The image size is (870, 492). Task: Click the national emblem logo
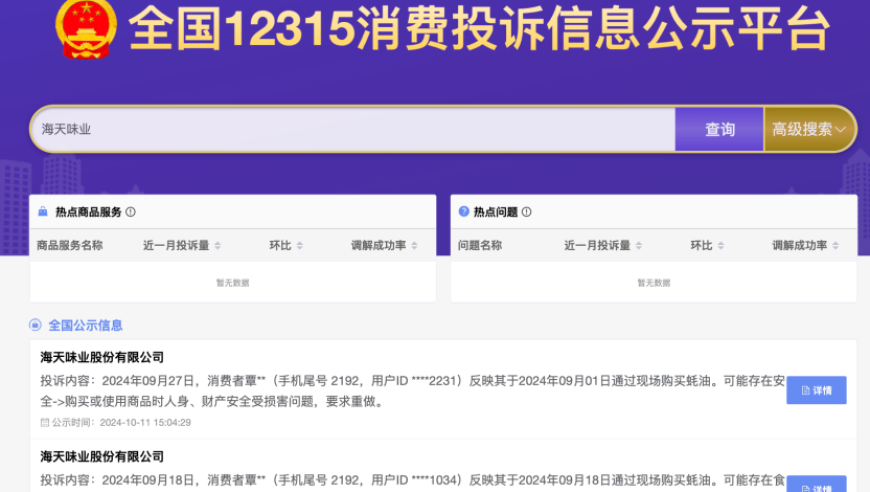[86, 29]
